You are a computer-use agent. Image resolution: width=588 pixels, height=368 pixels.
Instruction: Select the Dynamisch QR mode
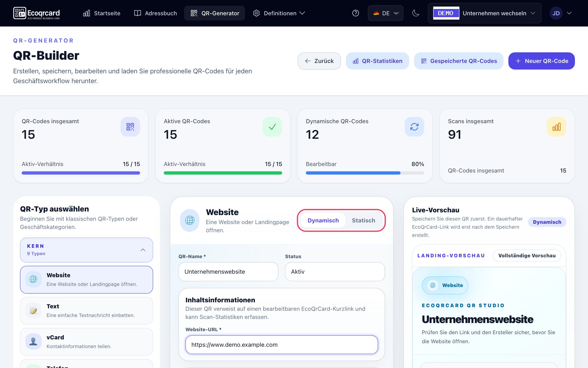323,220
